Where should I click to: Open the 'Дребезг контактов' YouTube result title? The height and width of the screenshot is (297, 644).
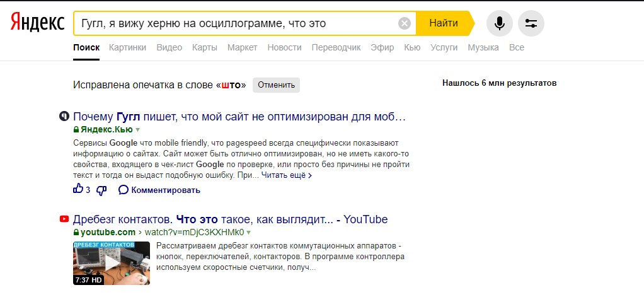231,219
